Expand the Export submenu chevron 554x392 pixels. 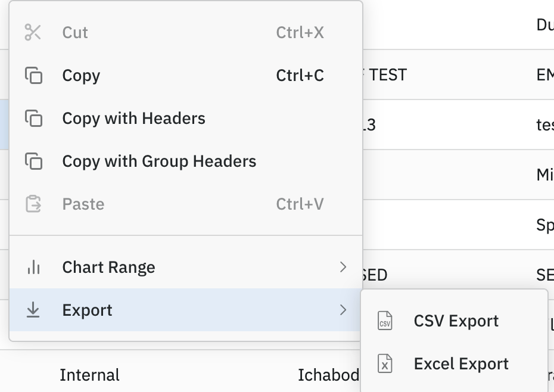click(x=343, y=310)
